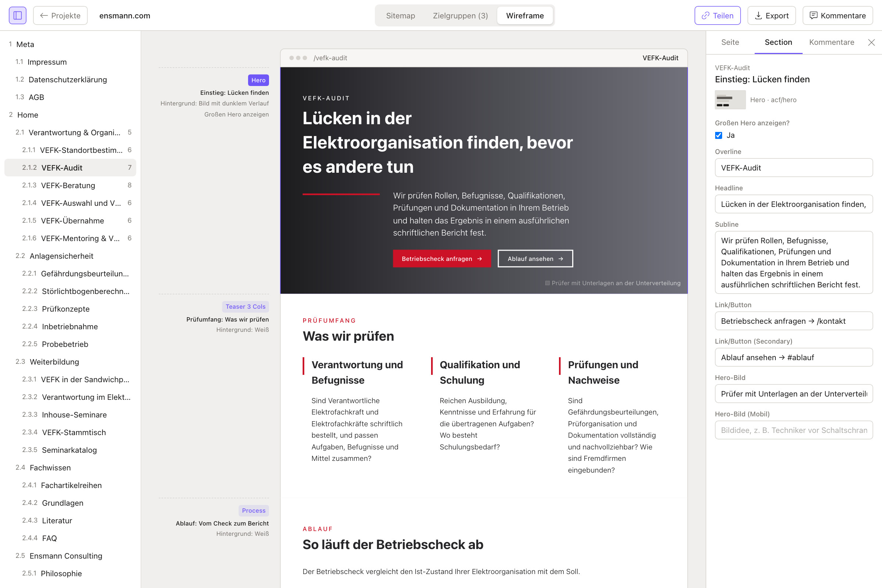Select the Process section badge

click(254, 511)
